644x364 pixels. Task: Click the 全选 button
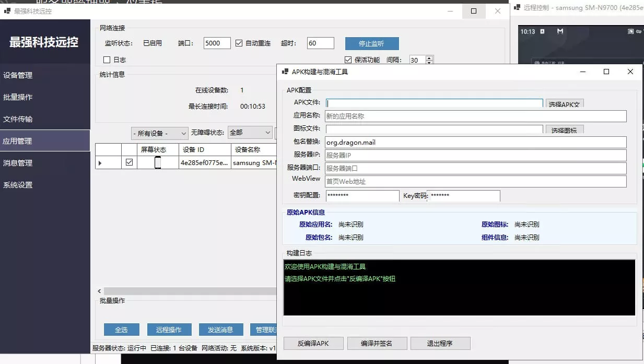click(x=121, y=330)
